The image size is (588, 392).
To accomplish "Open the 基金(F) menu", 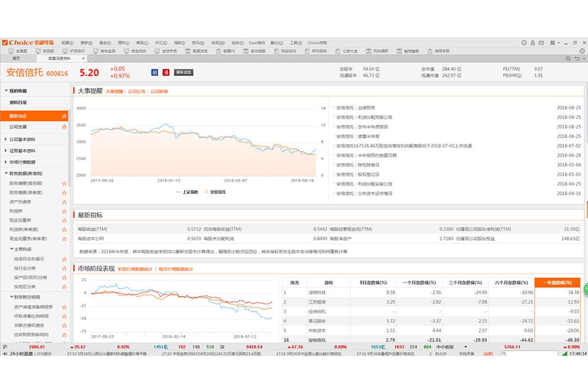I will 105,43.
